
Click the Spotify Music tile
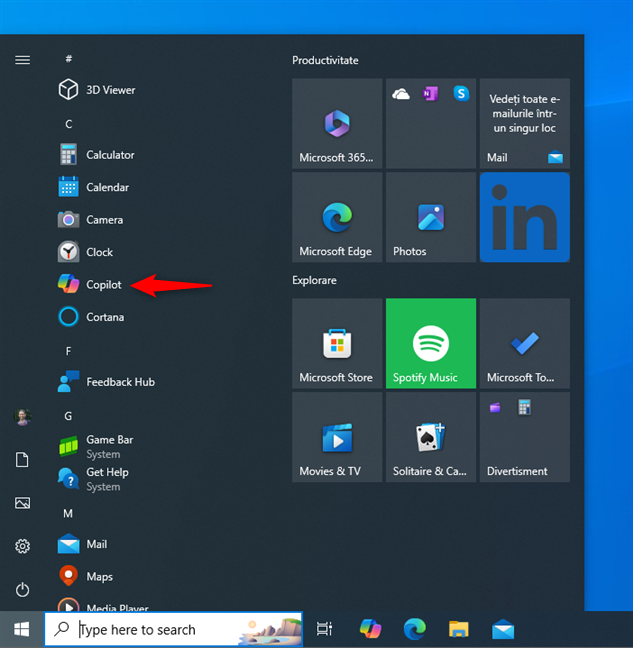click(x=430, y=343)
